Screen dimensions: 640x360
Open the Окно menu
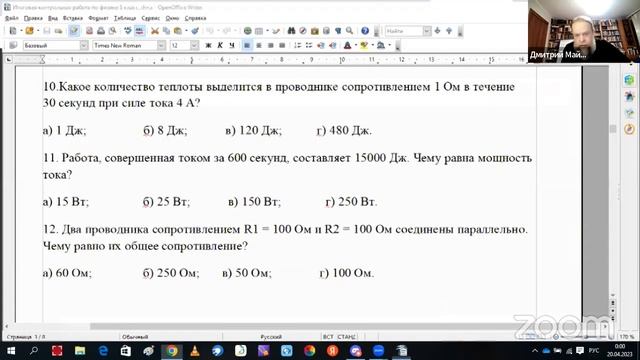[172, 18]
